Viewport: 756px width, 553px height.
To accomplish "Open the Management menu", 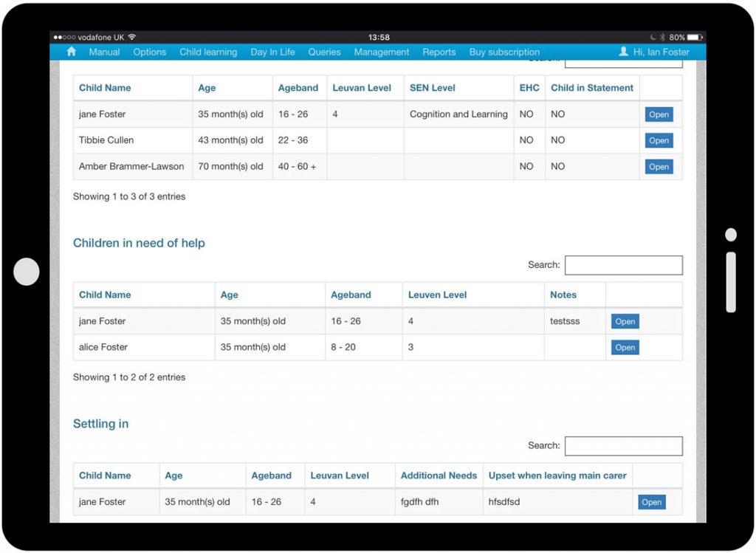I will click(x=382, y=52).
